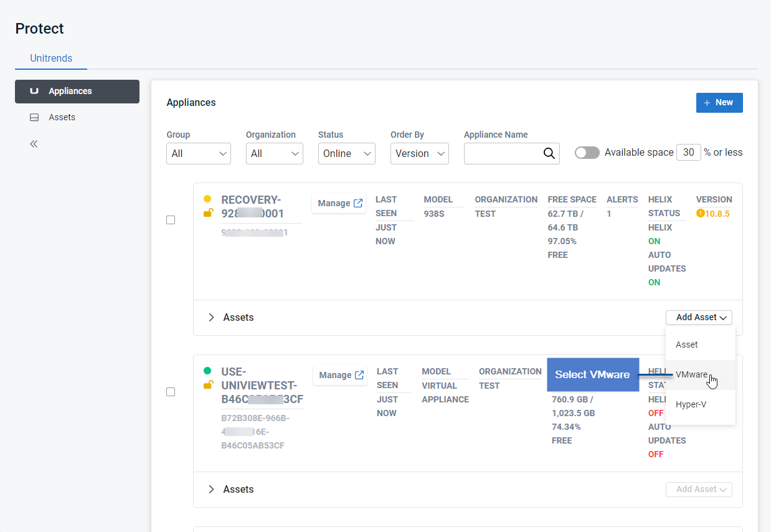Screen dimensions: 771x532
Task: Click the search magnifier icon
Action: click(549, 154)
